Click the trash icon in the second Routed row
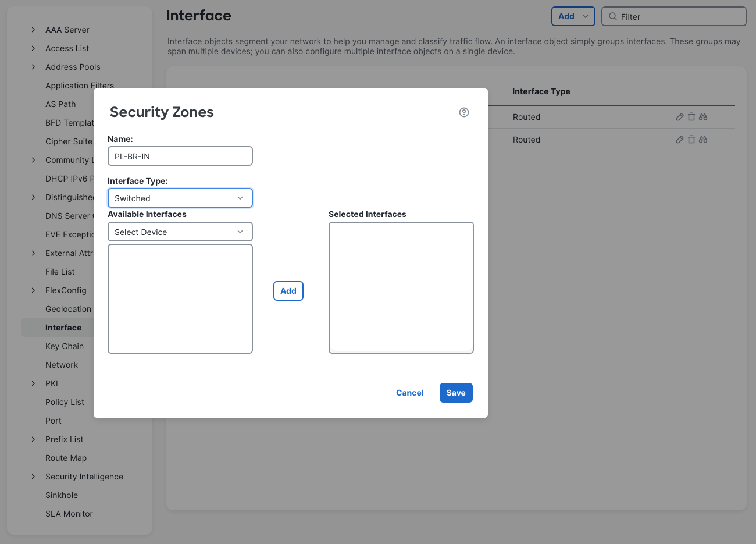Image resolution: width=756 pixels, height=544 pixels. coord(691,140)
